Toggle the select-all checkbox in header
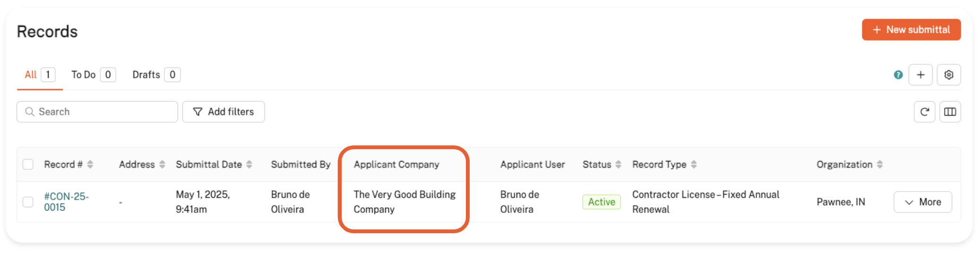 tap(28, 164)
